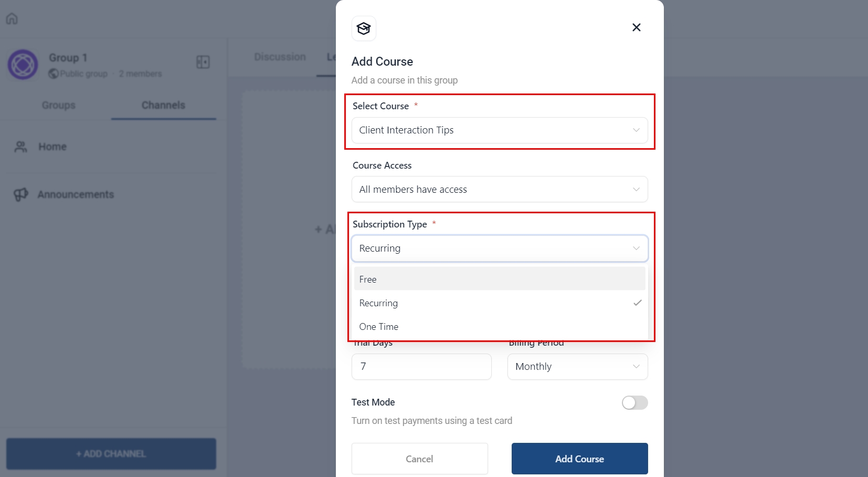Click the Announcements megaphone icon
The image size is (868, 477).
point(20,194)
